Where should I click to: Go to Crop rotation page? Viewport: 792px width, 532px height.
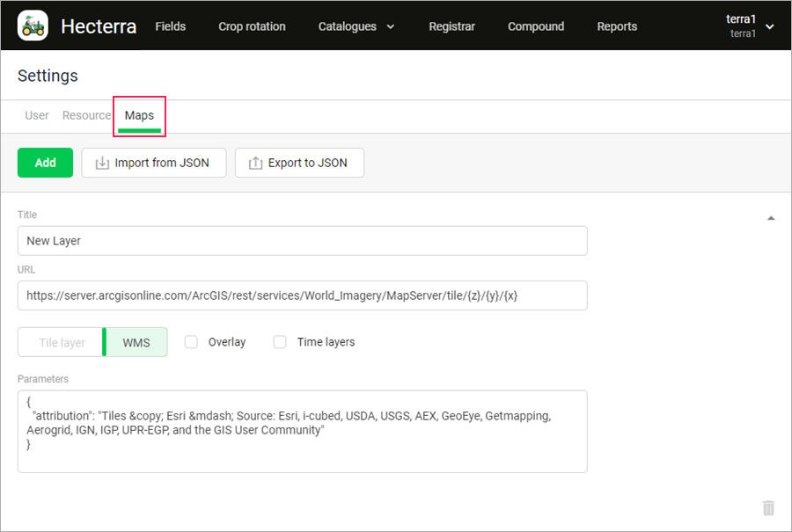(x=252, y=26)
